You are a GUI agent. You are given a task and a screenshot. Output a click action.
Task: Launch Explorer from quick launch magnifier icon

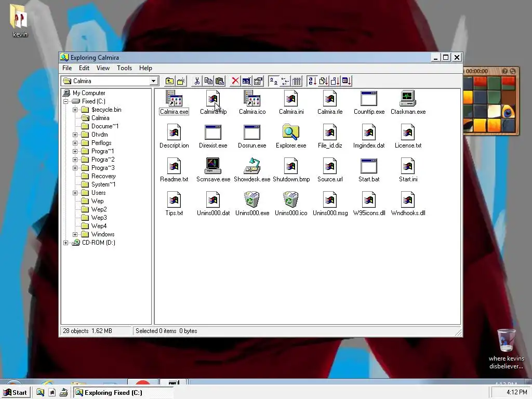click(x=40, y=393)
